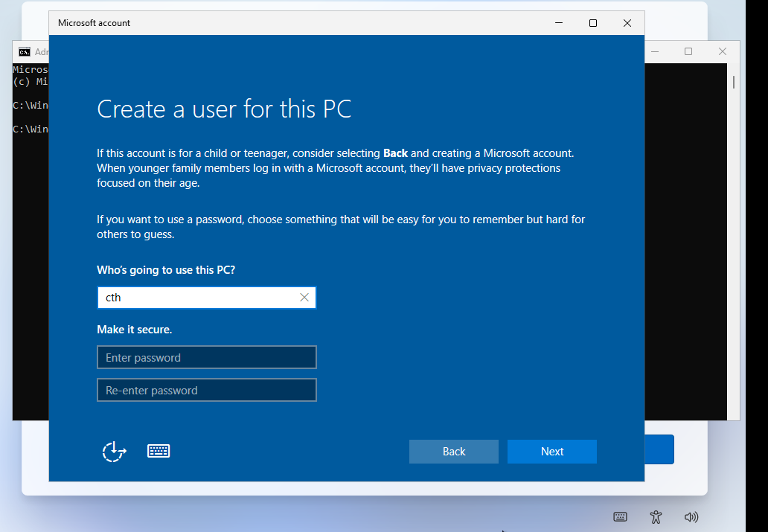Maximize the Microsoft account window
The image size is (768, 532).
(593, 23)
